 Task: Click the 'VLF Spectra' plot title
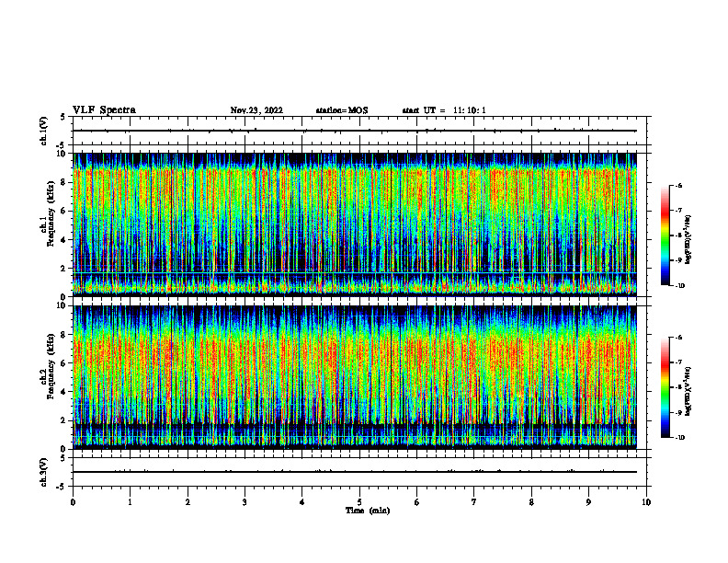pyautogui.click(x=105, y=110)
